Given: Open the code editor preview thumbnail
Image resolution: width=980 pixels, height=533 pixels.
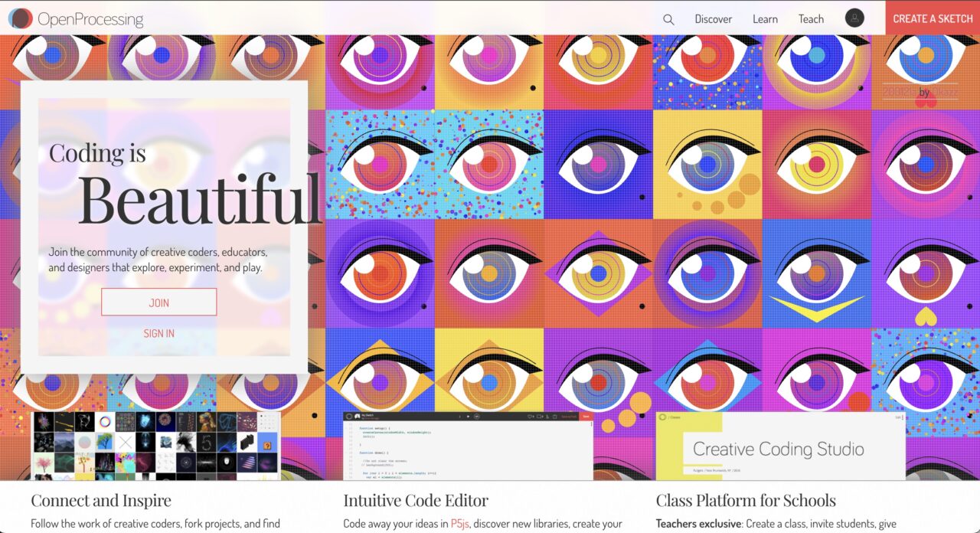Looking at the screenshot, I should [x=468, y=446].
